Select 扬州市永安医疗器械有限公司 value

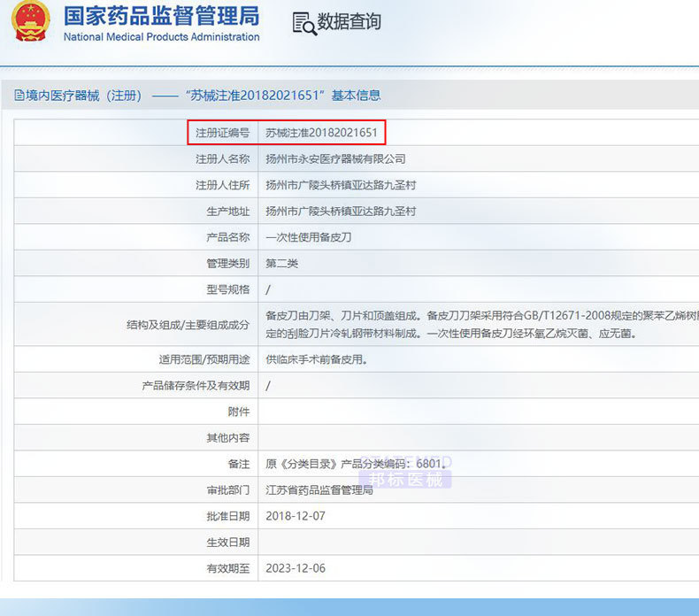pos(335,158)
